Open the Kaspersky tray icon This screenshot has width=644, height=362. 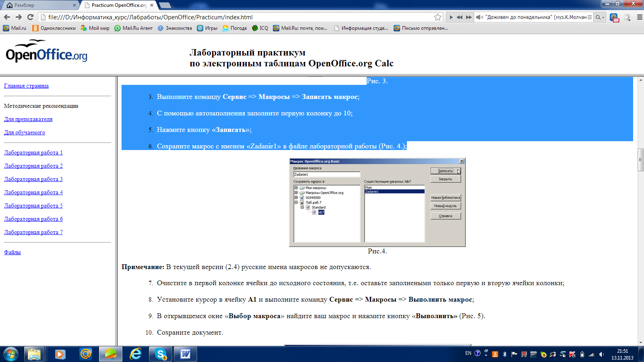(572, 354)
